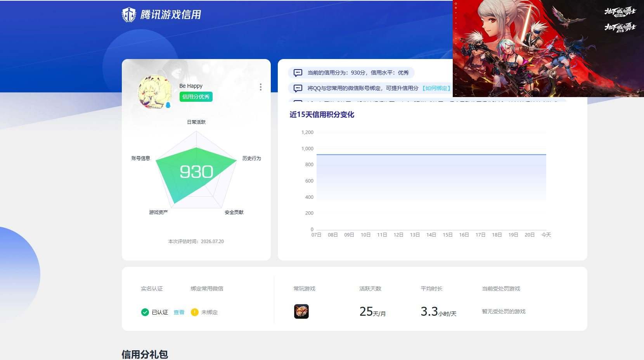Click the 腾讯游戏信用 title text
Viewport: 644px width, 360px height.
(x=171, y=15)
